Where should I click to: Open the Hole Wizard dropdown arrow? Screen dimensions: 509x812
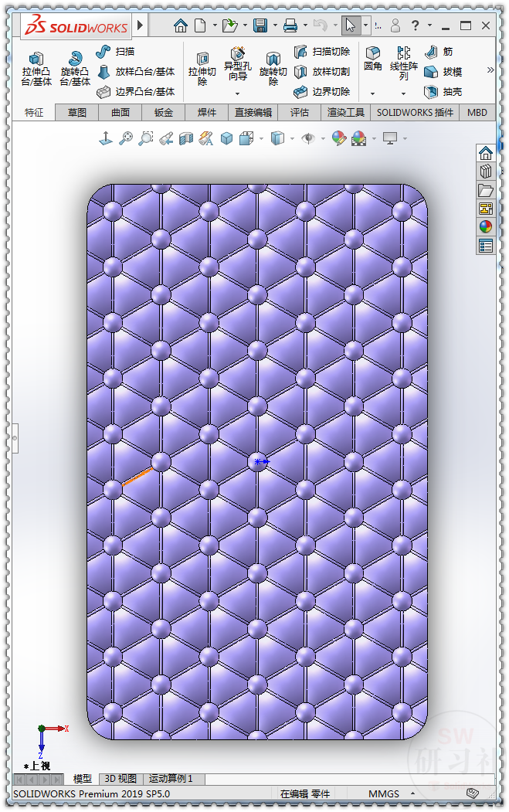[x=238, y=93]
